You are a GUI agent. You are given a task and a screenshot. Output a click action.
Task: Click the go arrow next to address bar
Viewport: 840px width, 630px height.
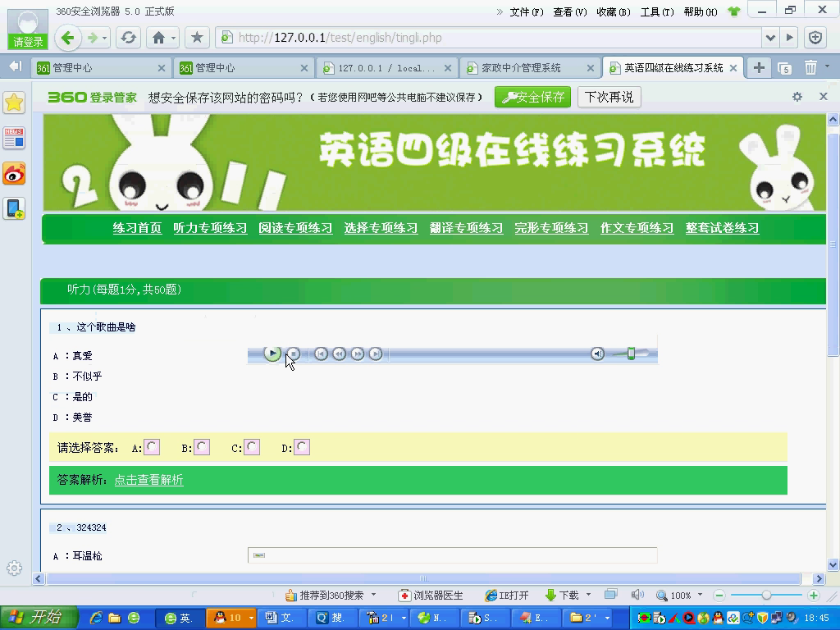click(x=789, y=38)
